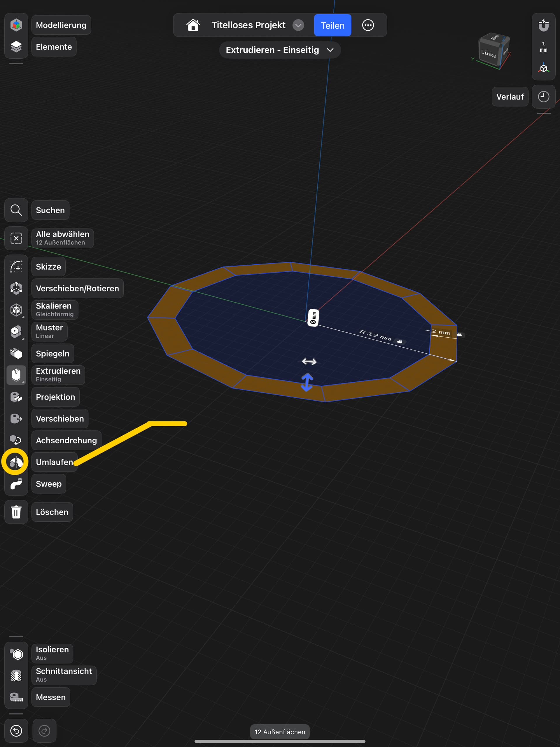The height and width of the screenshot is (747, 560).
Task: Click the Elemente label
Action: click(x=54, y=47)
